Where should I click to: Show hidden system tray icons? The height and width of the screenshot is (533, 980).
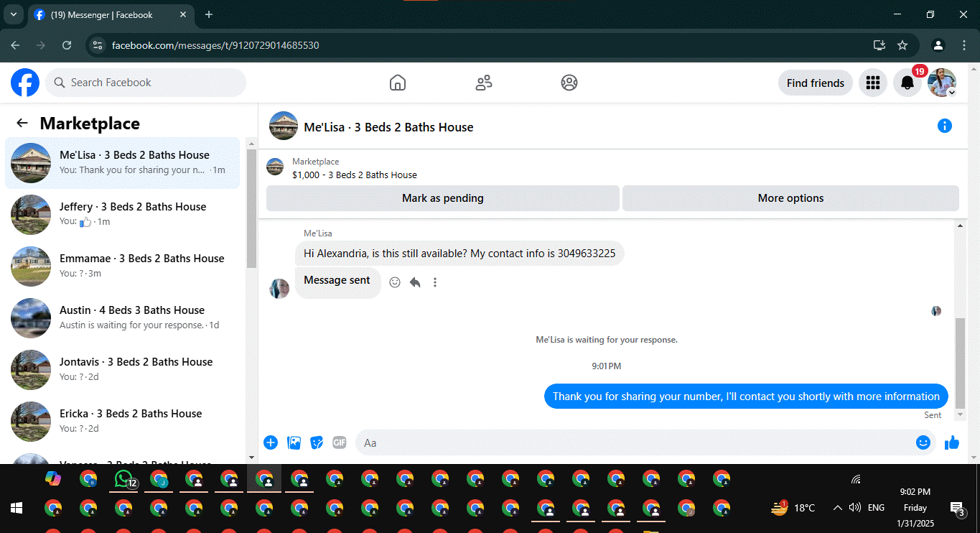tap(837, 508)
